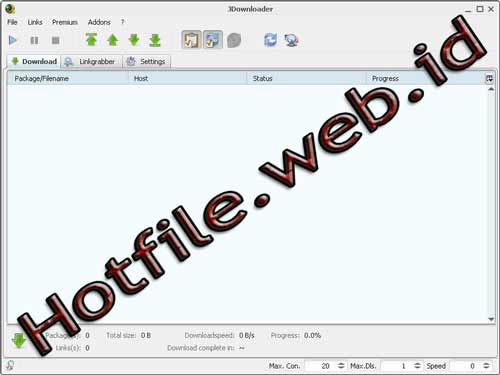The image size is (500, 375).
Task: Pause downloads with the pause icon
Action: (34, 40)
